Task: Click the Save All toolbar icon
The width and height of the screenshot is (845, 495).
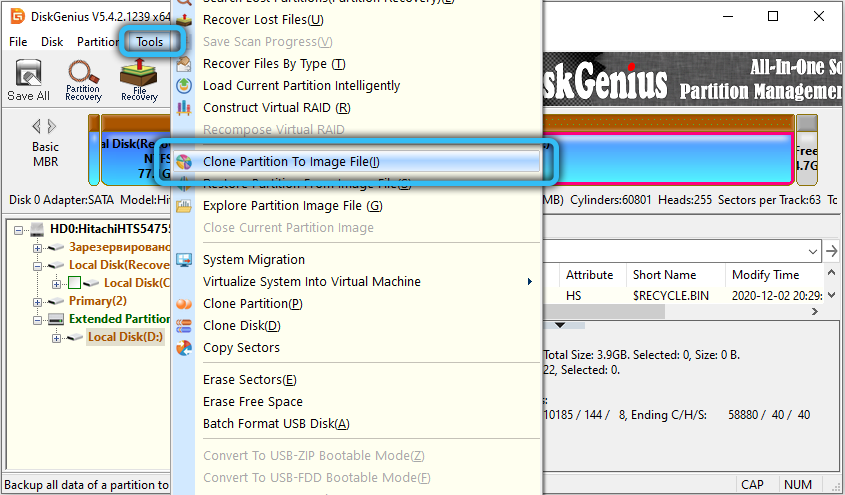Action: pyautogui.click(x=28, y=80)
